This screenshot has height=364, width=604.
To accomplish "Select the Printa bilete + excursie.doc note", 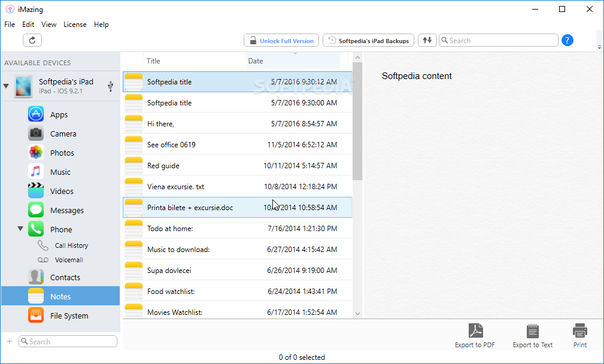I will pos(237,208).
